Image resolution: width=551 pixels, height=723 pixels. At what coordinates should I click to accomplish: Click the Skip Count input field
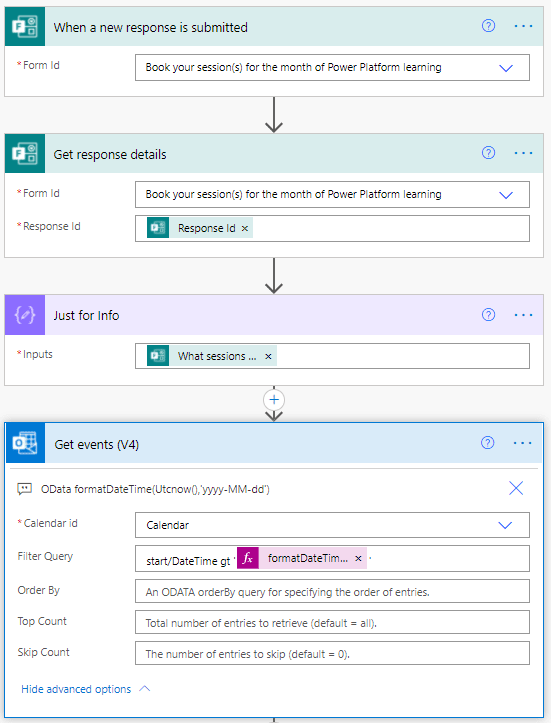pyautogui.click(x=332, y=653)
